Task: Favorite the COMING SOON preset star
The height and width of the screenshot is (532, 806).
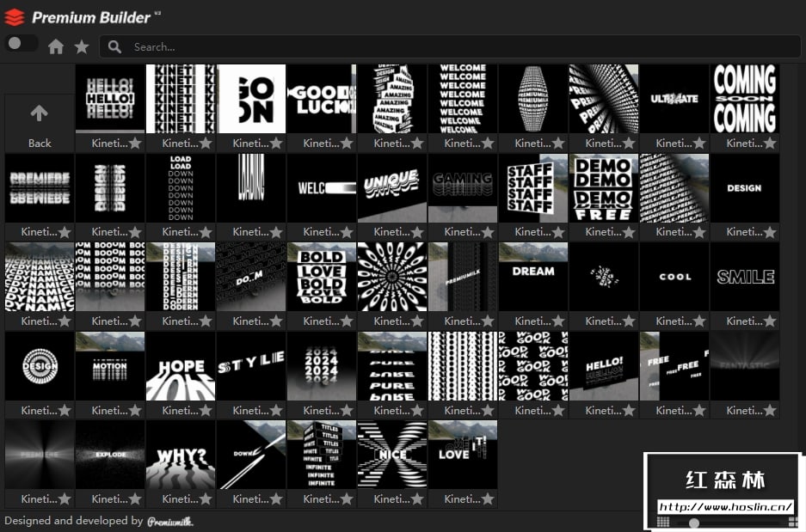Action: 770,144
